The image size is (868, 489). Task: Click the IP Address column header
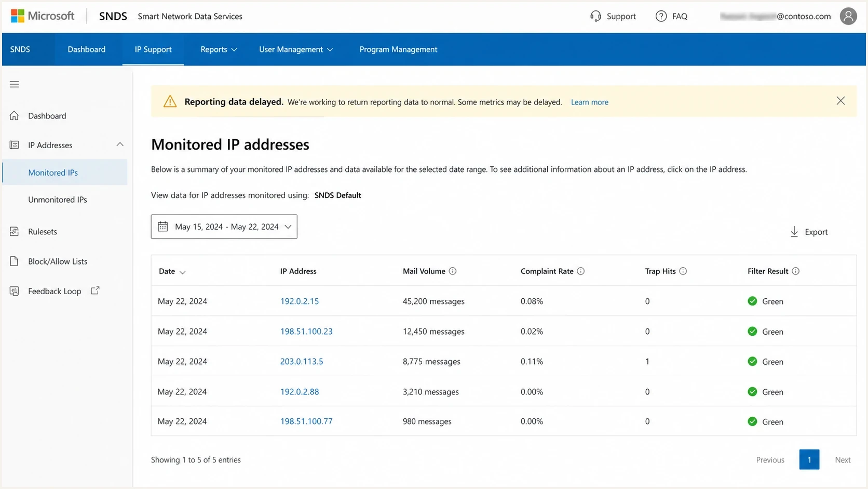[299, 271]
